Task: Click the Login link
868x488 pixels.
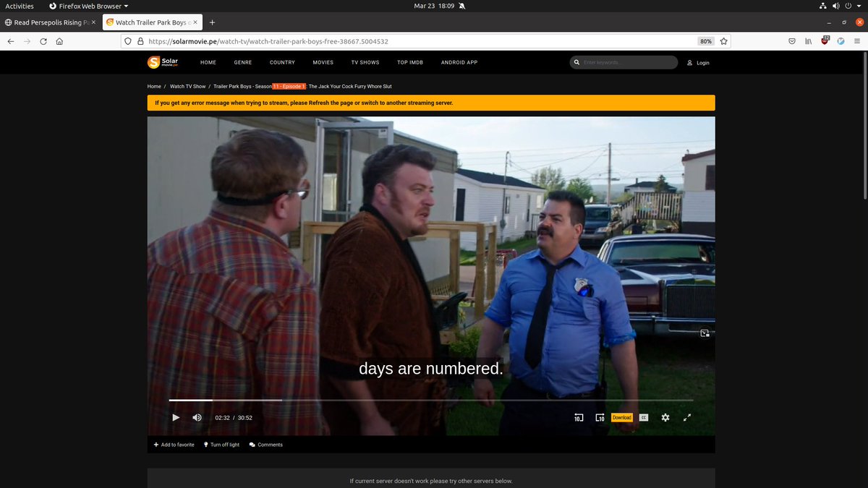Action: coord(698,63)
